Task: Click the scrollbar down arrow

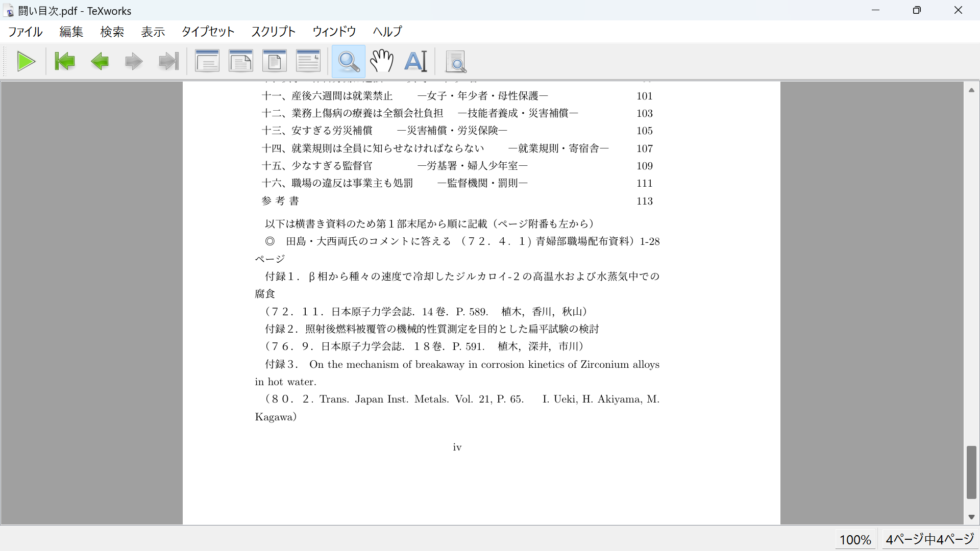Action: 971,517
